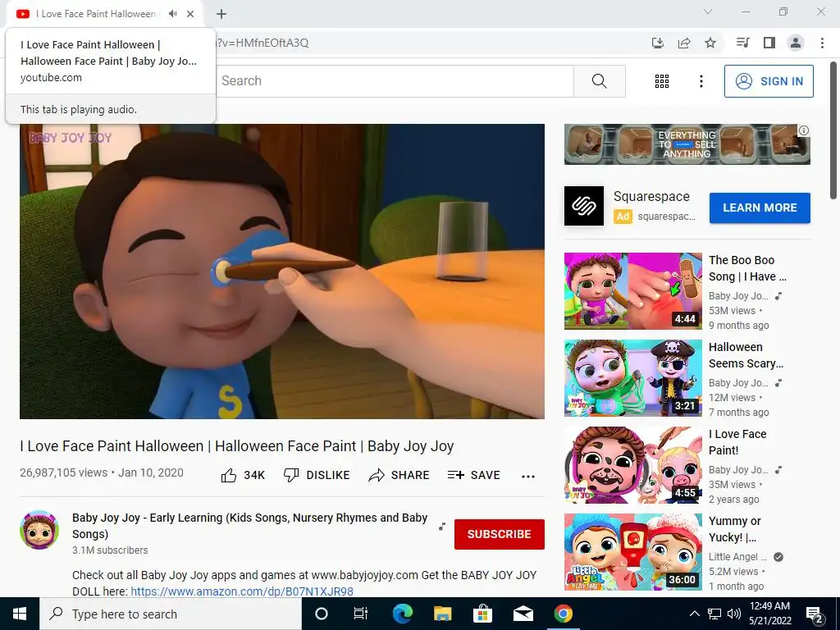Open notification center icon
This screenshot has width=840, height=630.
coord(815,614)
